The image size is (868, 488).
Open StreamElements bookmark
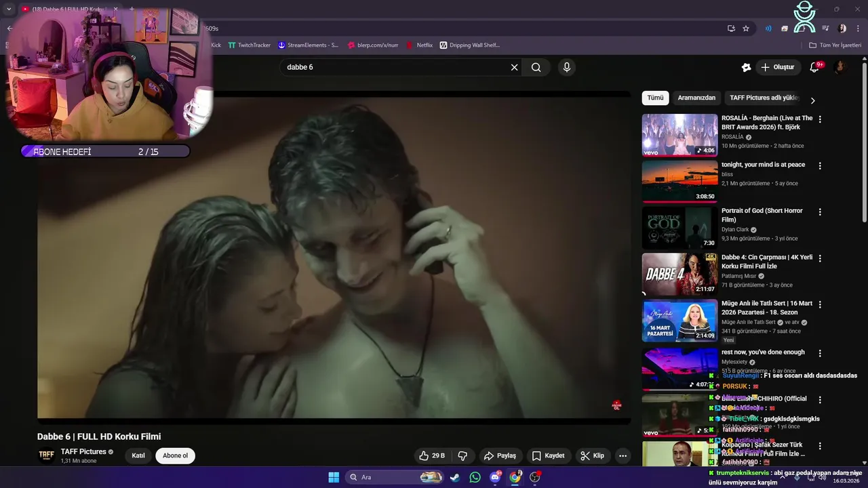pyautogui.click(x=308, y=45)
